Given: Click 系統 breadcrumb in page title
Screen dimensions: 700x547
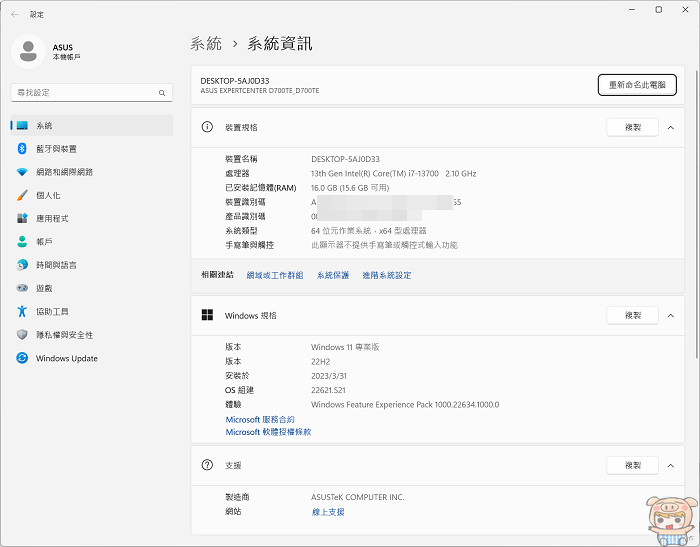Looking at the screenshot, I should [206, 44].
